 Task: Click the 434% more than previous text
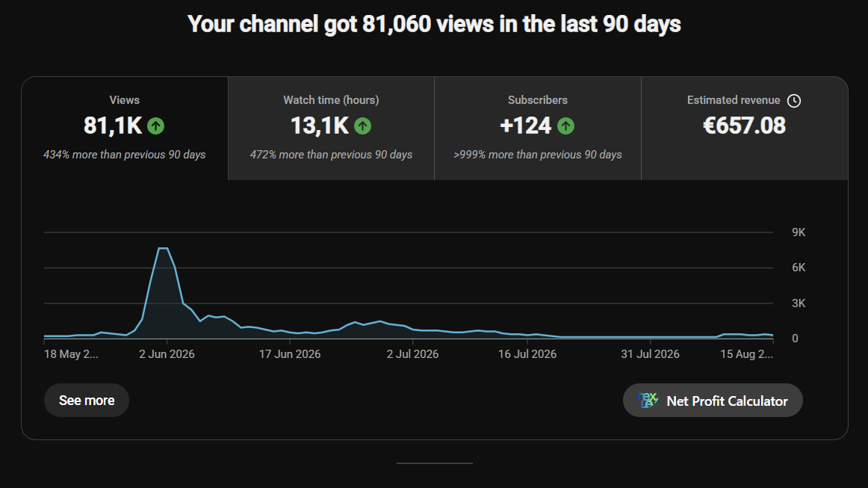pyautogui.click(x=125, y=155)
